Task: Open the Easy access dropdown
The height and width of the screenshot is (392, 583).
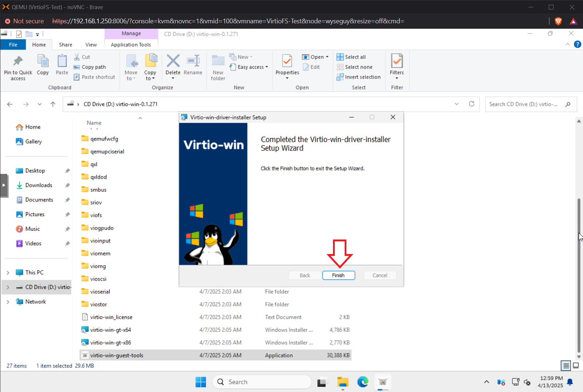Action: 249,67
